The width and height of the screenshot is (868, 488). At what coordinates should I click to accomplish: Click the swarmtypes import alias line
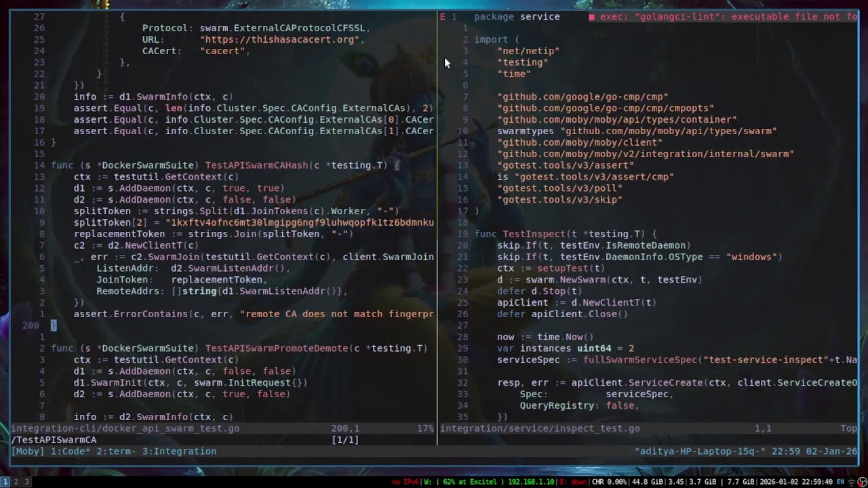tap(637, 131)
